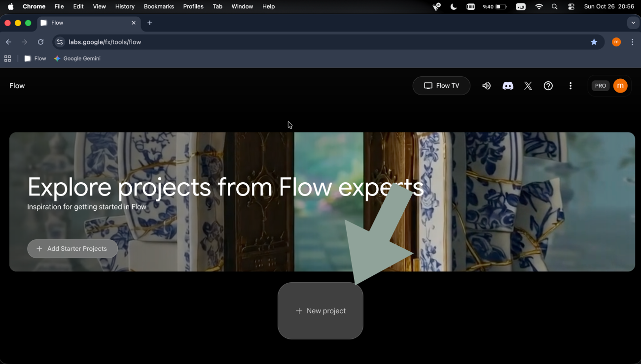Click the Flow TV button
641x364 pixels.
click(441, 86)
